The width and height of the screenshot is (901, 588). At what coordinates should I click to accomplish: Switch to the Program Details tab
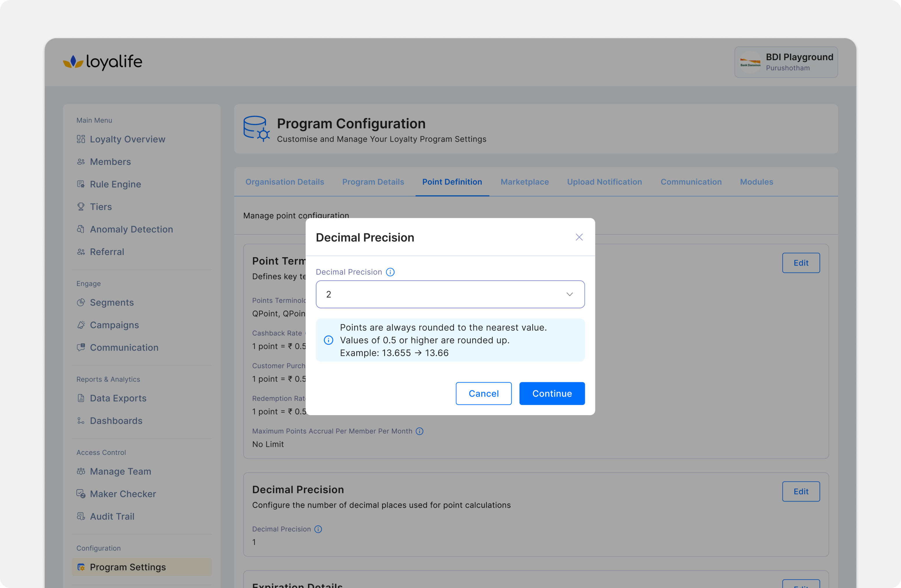click(x=373, y=182)
